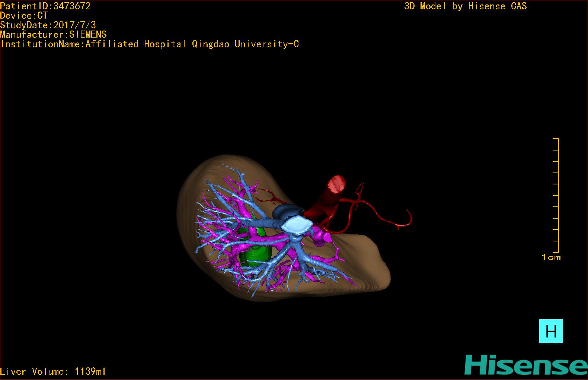Click the Manufacturer:SIEMENS text
Viewport: 588px width, 380px height.
coord(54,35)
